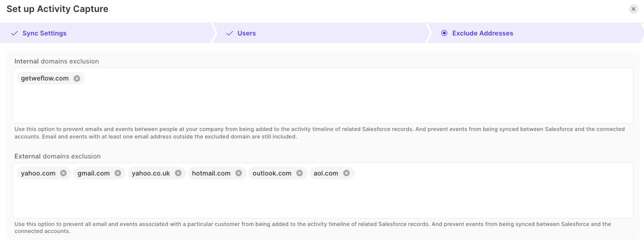Delete the hotmail.com domain chip
644x248 pixels.
239,173
